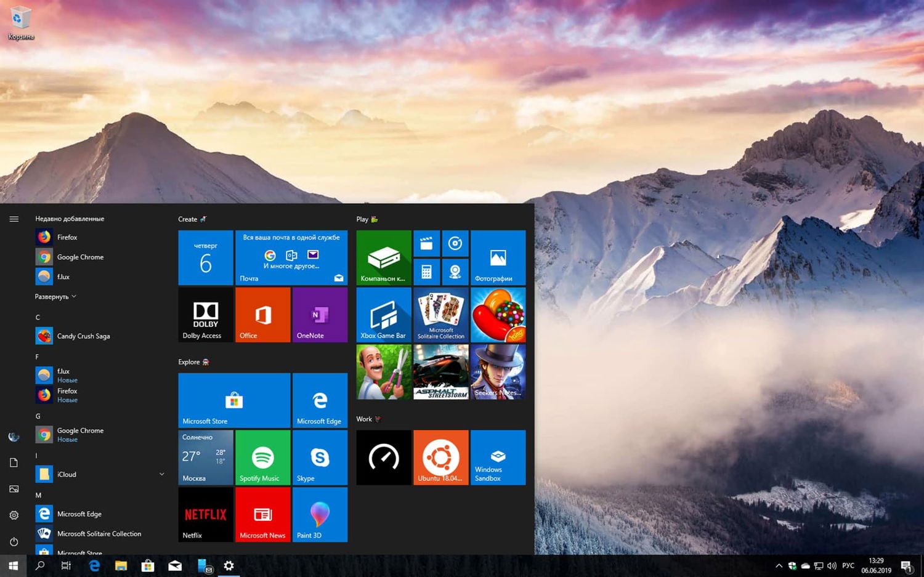Expand the iCloud app group chevron
This screenshot has height=577, width=924.
click(x=162, y=474)
